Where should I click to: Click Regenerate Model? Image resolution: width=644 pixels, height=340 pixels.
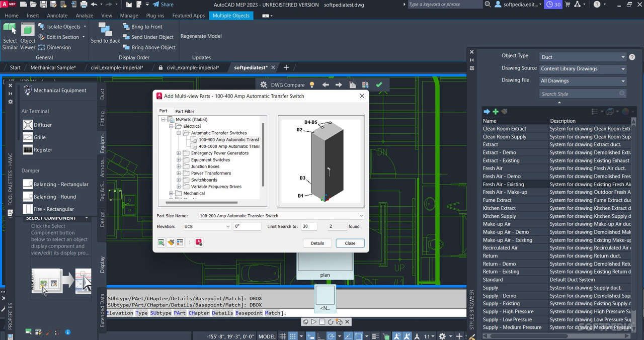click(x=201, y=36)
